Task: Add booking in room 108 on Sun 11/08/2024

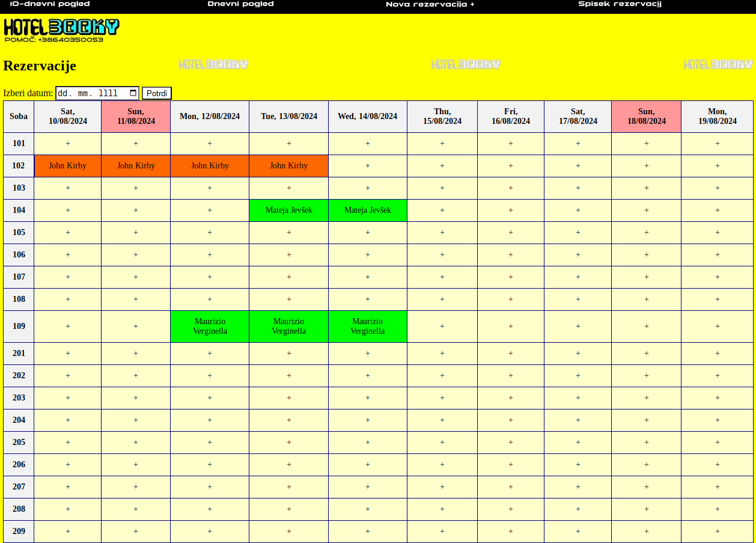Action: tap(136, 299)
